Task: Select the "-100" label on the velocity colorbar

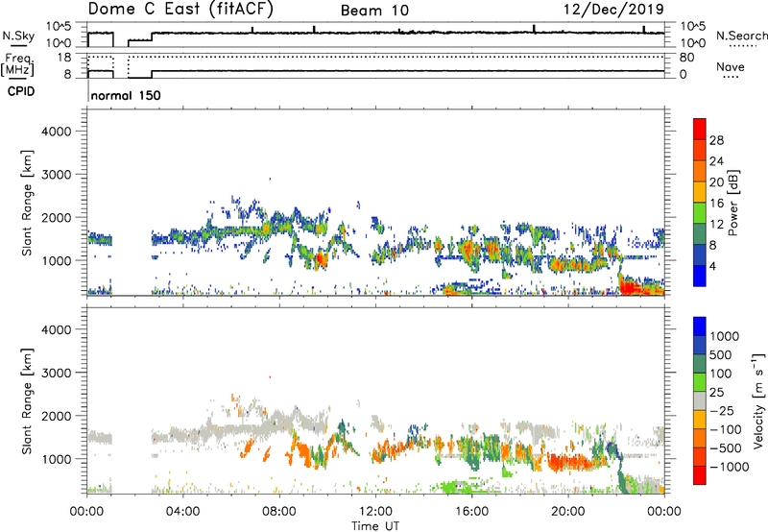Action: click(x=726, y=429)
